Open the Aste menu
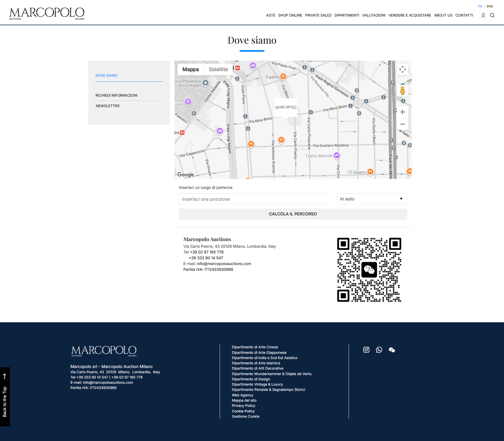The image size is (504, 441). (x=271, y=15)
